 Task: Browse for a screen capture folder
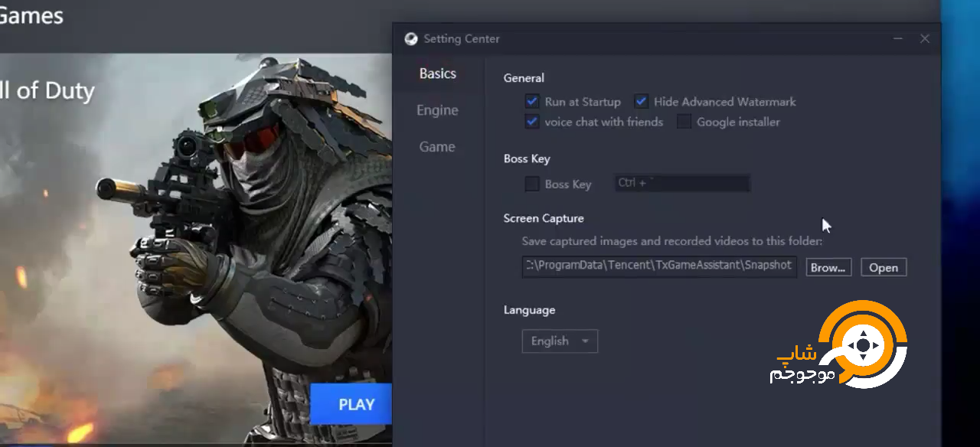[828, 267]
